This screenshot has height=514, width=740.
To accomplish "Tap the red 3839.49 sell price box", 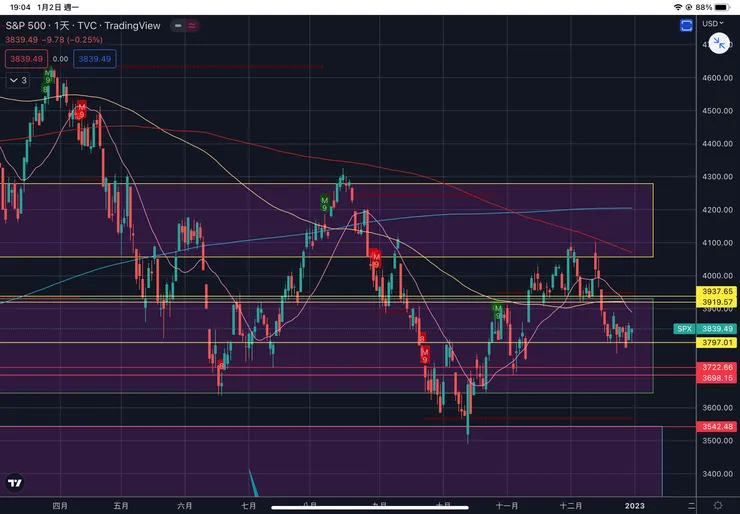I will coord(26,59).
